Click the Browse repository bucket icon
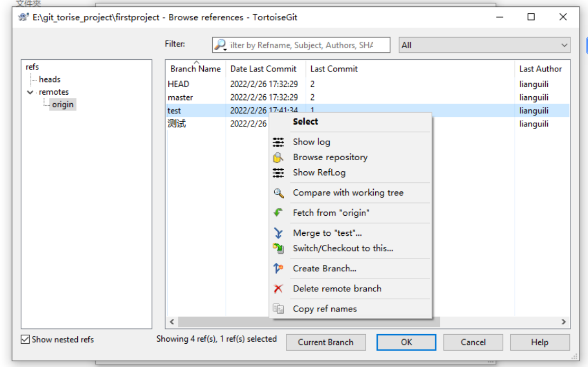This screenshot has height=367, width=588. (x=278, y=158)
